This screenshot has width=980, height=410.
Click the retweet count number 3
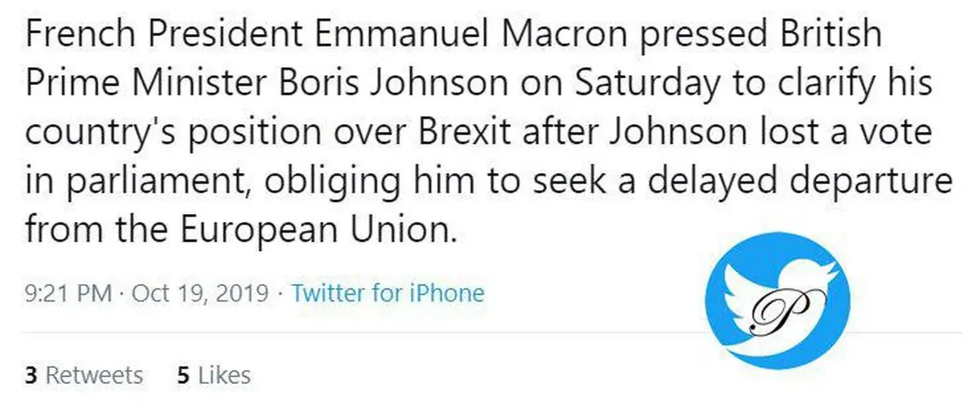(30, 375)
